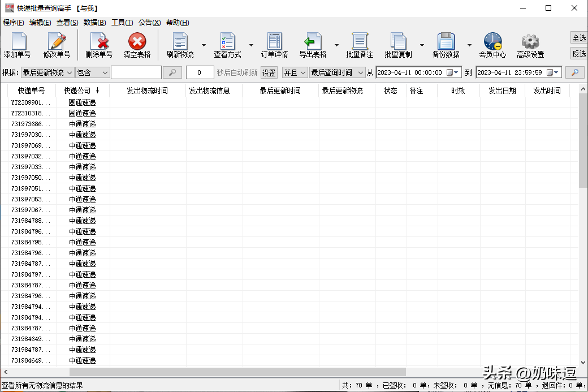Screen dimensions: 588x392
Task: Click the 设置 auto-refresh button
Action: click(x=269, y=73)
